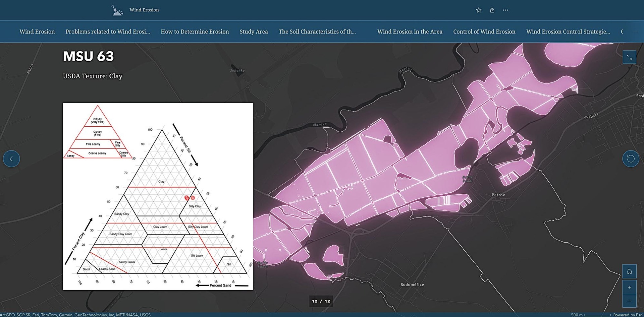Viewport: 644px width, 317px height.
Task: Return map to home extent
Action: (629, 271)
